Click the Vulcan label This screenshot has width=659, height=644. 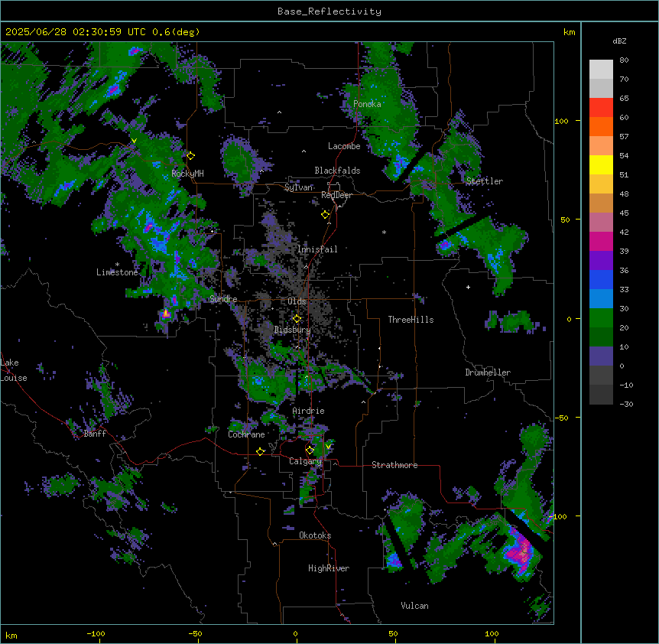[414, 606]
